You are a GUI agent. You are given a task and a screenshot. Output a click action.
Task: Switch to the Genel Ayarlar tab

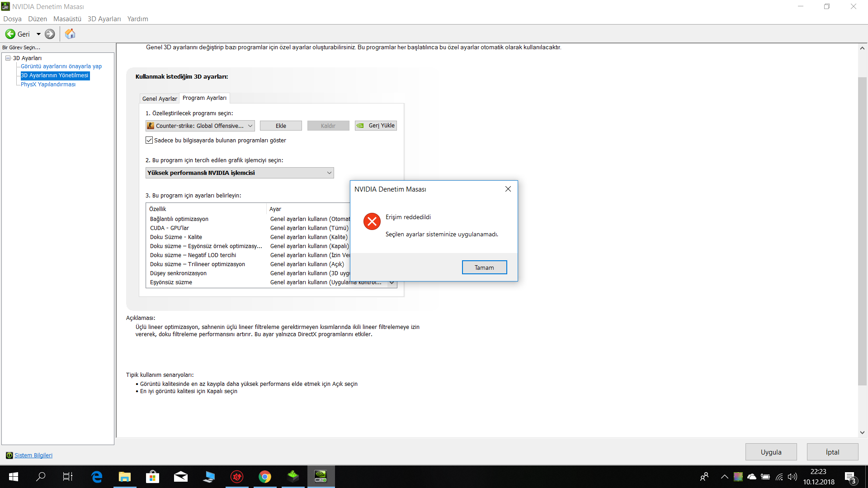160,99
